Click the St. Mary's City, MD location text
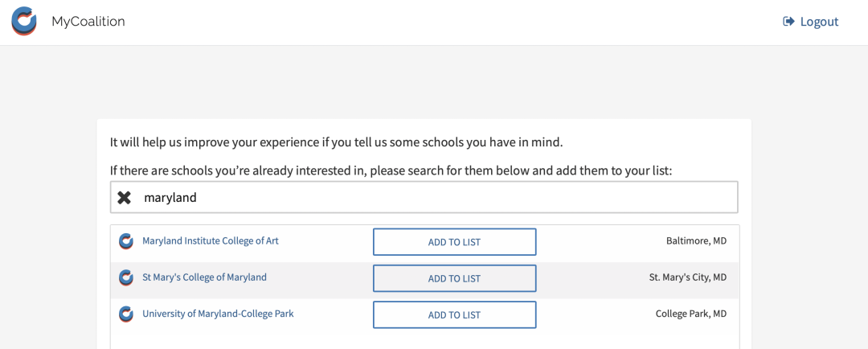The width and height of the screenshot is (868, 349). pos(687,277)
